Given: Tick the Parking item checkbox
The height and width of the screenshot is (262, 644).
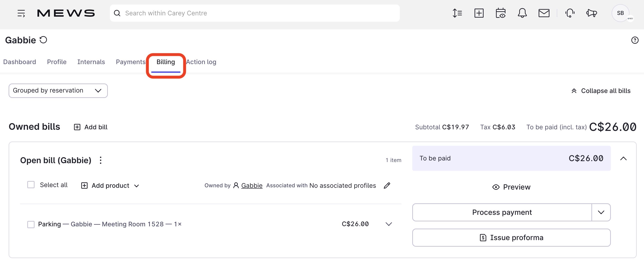Looking at the screenshot, I should pyautogui.click(x=31, y=224).
